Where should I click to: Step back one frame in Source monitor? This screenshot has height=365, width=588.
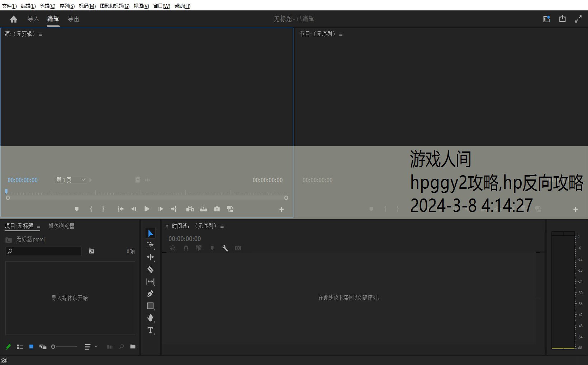coord(133,209)
